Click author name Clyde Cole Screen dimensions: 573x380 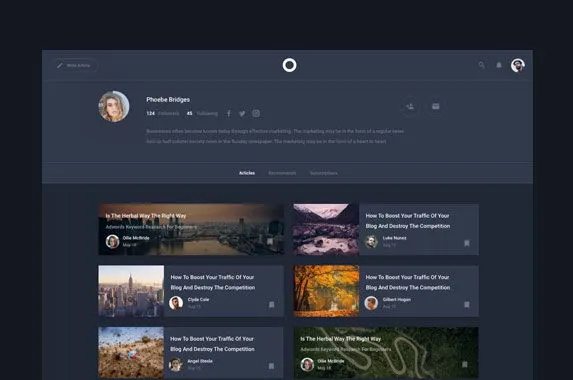coord(198,299)
